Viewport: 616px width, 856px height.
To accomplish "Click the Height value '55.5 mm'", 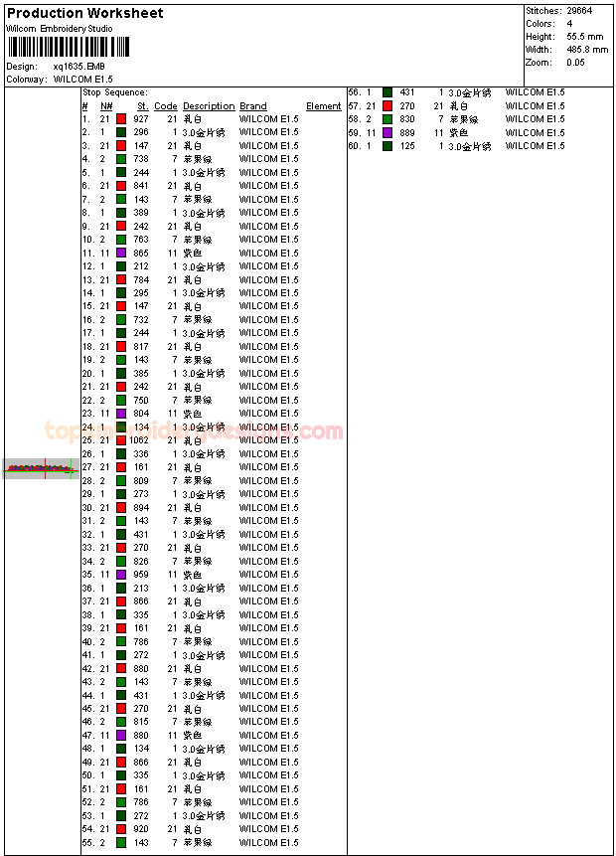I will coord(585,37).
